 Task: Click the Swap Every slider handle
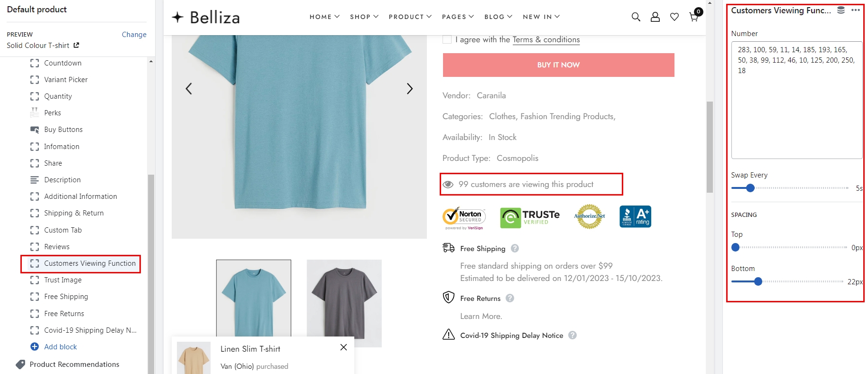[750, 188]
